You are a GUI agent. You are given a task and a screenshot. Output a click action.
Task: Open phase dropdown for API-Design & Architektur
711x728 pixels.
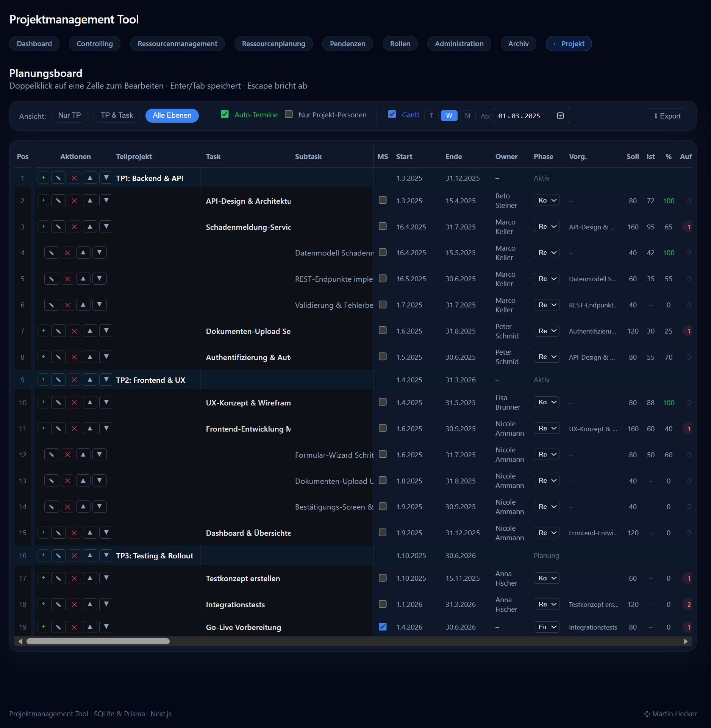click(x=547, y=200)
